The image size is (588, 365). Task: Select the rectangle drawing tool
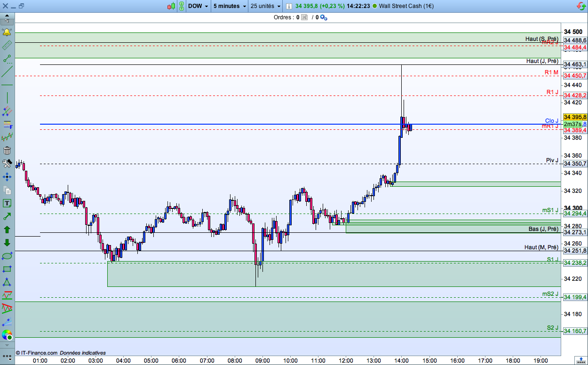pos(7,269)
